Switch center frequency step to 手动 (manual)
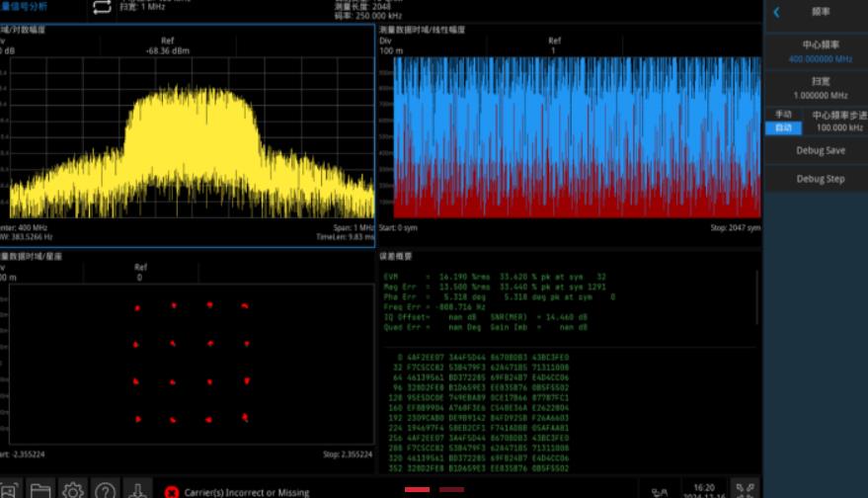This screenshot has height=498, width=868. click(783, 115)
